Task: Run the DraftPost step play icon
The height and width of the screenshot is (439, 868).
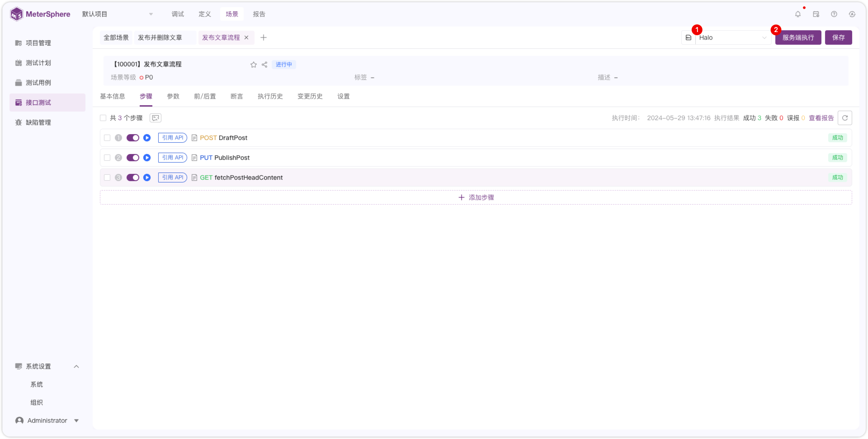Action: pyautogui.click(x=147, y=138)
